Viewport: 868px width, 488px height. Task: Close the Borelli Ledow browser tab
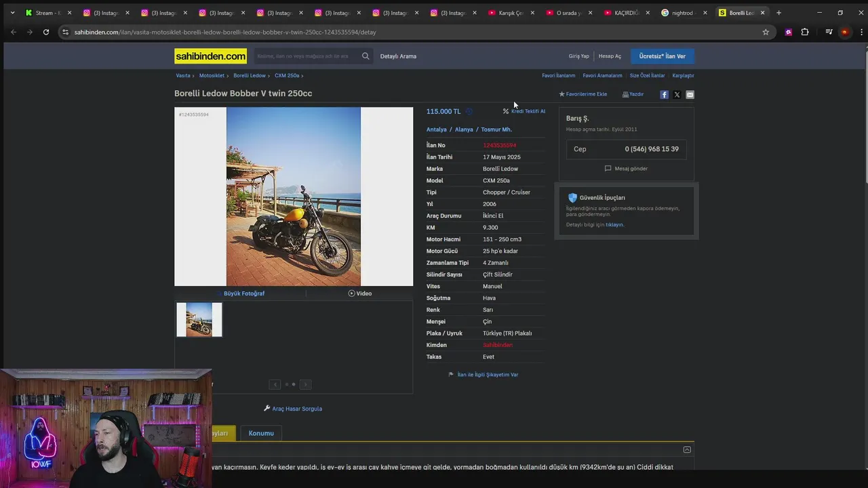point(762,13)
